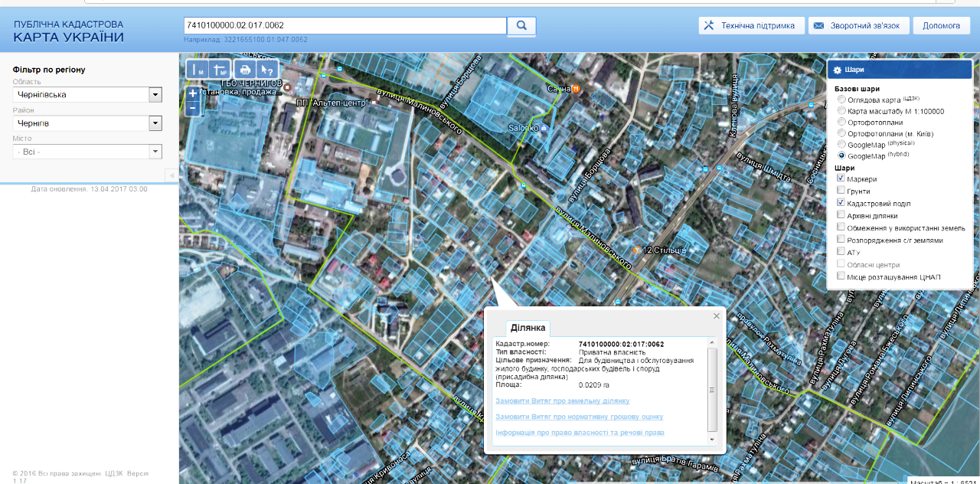The image size is (980, 484).
Task: Select the distance measurement tool
Action: click(x=197, y=70)
